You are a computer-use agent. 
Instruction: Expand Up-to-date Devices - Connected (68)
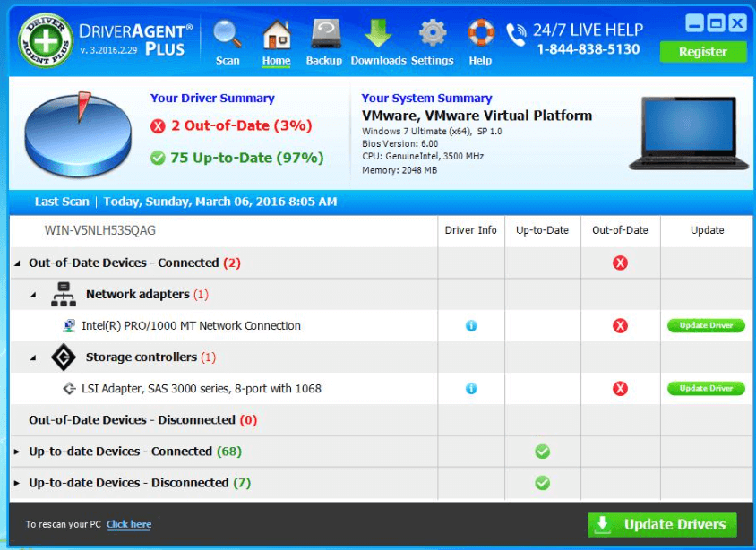pos(17,452)
